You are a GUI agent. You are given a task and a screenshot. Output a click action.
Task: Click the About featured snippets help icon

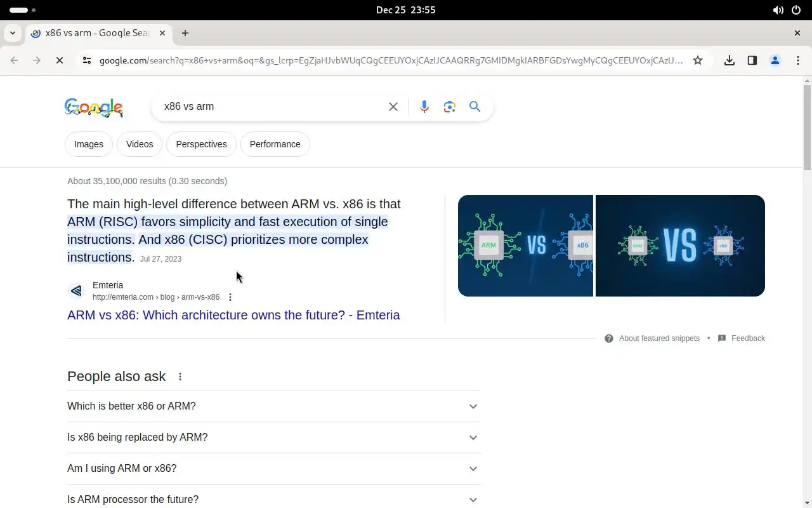(x=609, y=338)
